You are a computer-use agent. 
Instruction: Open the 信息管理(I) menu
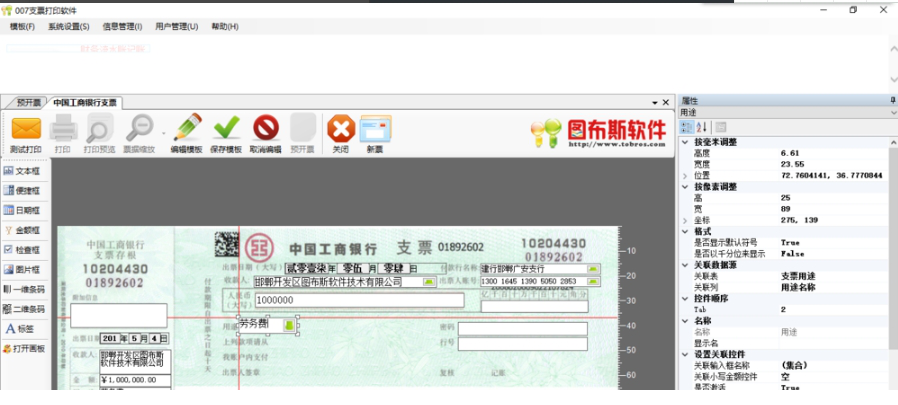tap(123, 26)
